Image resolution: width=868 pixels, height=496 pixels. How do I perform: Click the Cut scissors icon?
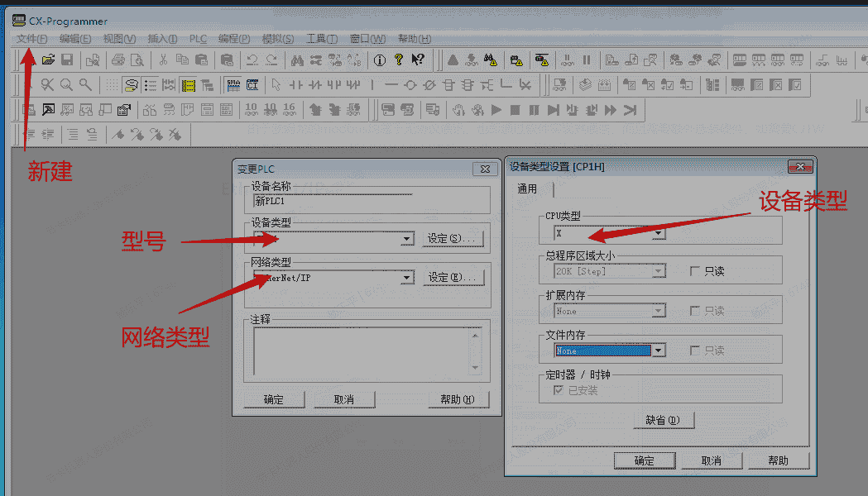(163, 60)
